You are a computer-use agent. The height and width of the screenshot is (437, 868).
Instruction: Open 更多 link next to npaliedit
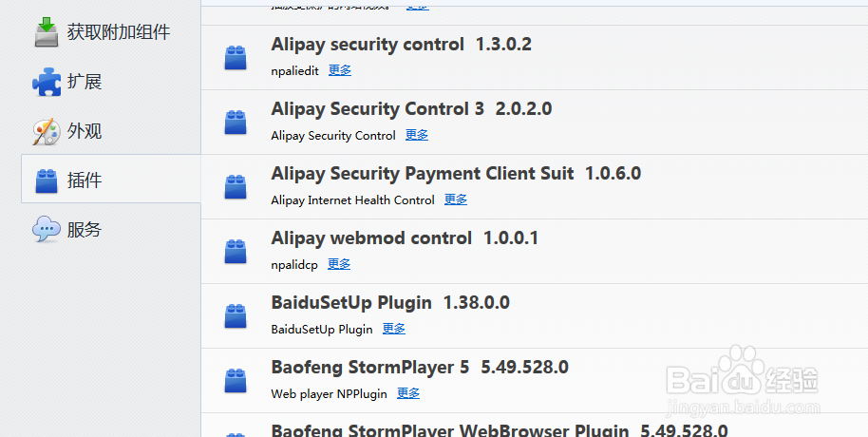(x=340, y=70)
